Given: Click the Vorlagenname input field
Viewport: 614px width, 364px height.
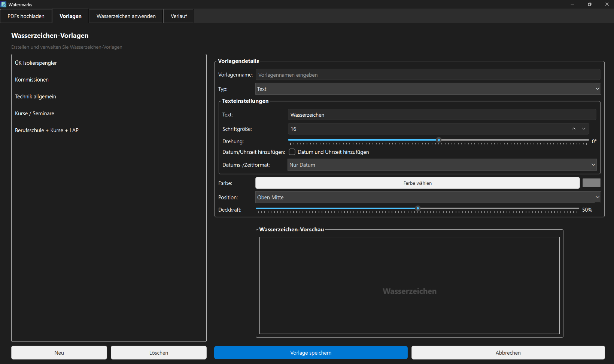Looking at the screenshot, I should [428, 75].
